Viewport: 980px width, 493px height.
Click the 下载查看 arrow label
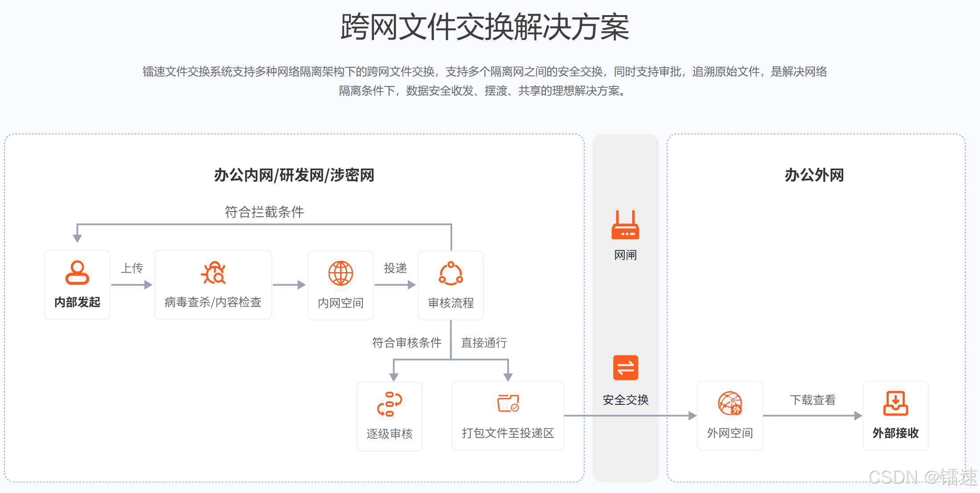point(813,400)
